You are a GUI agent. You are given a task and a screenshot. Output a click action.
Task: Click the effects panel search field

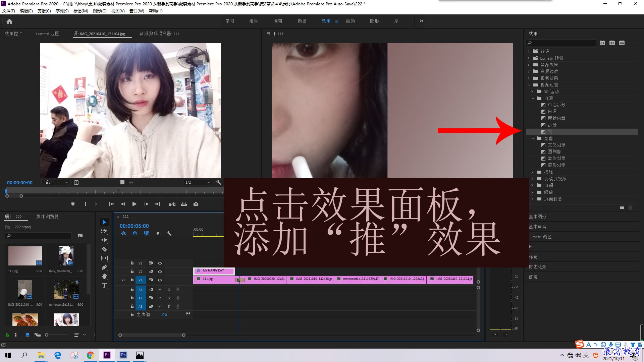pos(561,43)
